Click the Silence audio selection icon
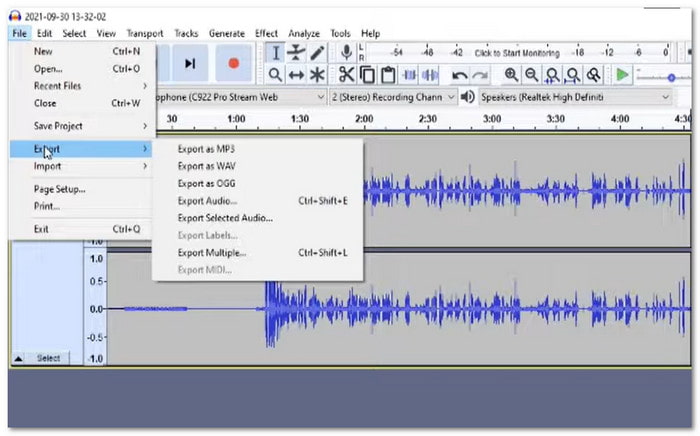The image size is (700, 436). (x=429, y=75)
